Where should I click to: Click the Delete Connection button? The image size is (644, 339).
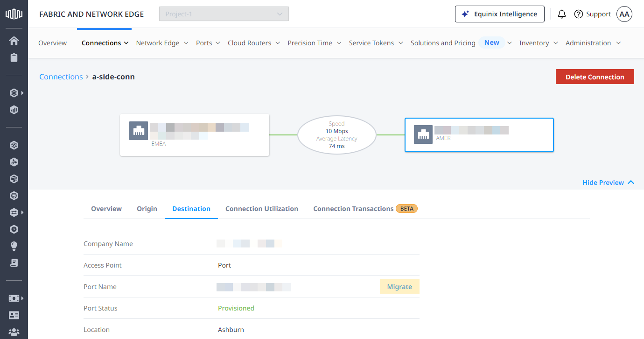point(595,77)
